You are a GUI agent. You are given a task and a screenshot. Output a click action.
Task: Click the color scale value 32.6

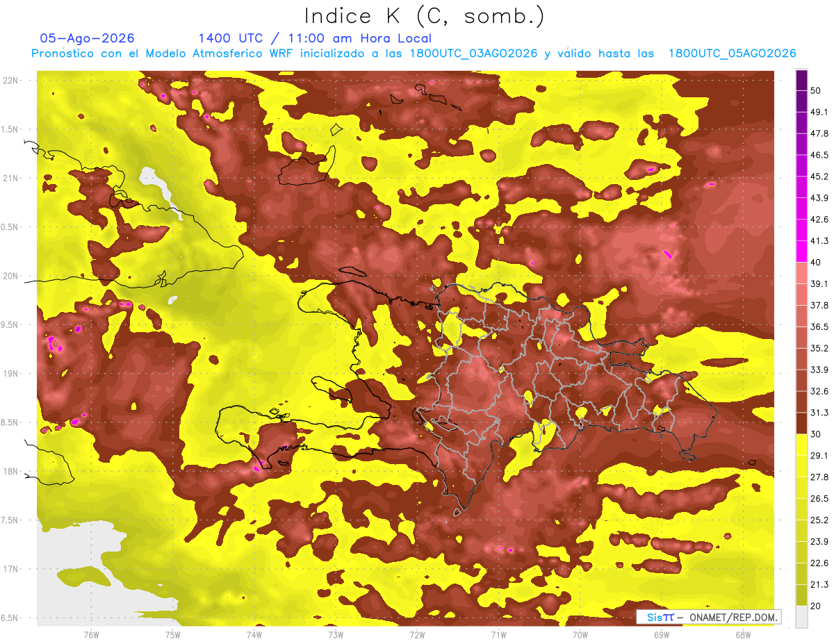point(819,391)
